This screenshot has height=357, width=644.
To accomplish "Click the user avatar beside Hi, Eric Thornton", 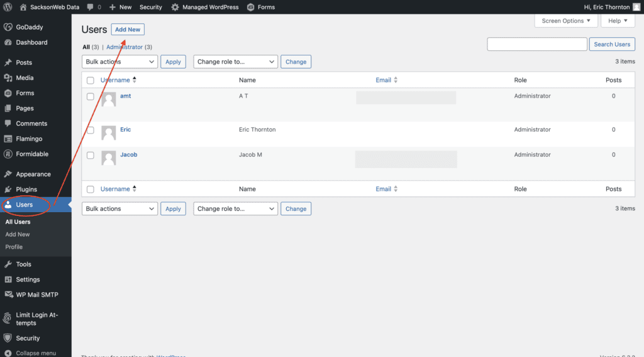I will (x=636, y=7).
